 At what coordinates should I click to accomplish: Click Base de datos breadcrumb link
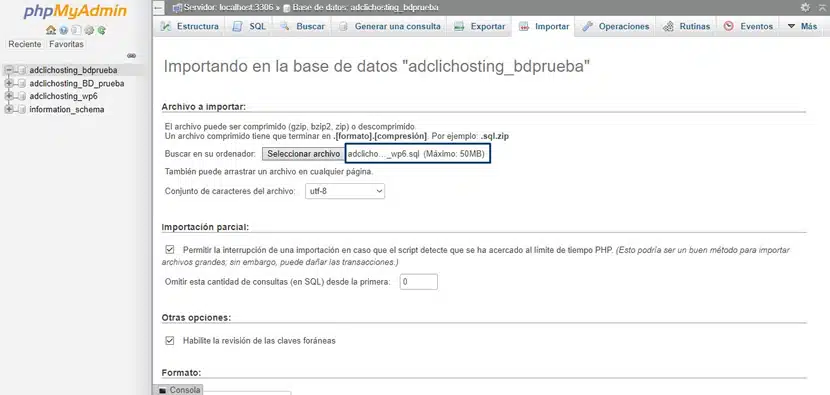pyautogui.click(x=365, y=8)
